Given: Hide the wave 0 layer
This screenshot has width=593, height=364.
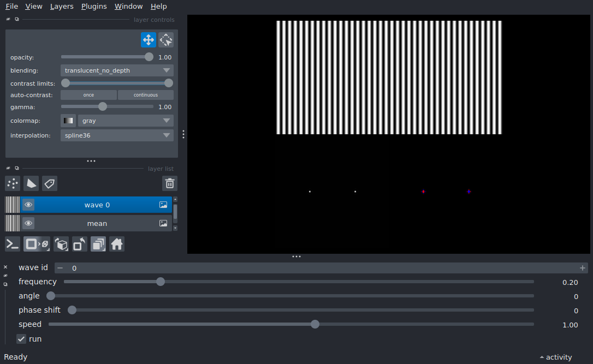Looking at the screenshot, I should click(x=28, y=205).
